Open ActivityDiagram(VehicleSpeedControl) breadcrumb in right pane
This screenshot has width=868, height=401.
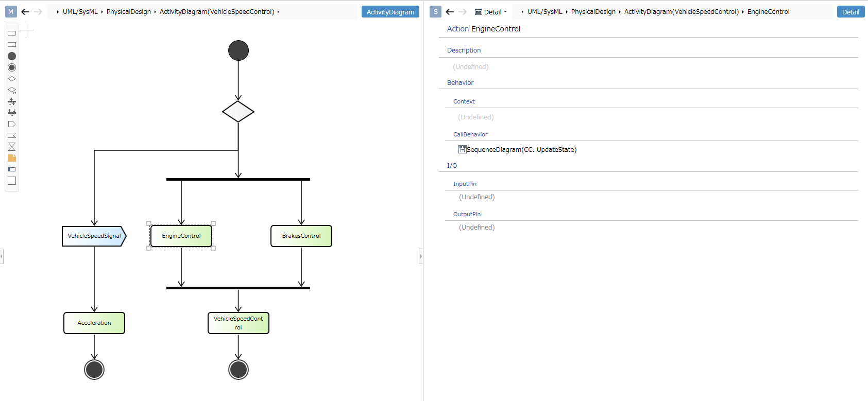[682, 12]
